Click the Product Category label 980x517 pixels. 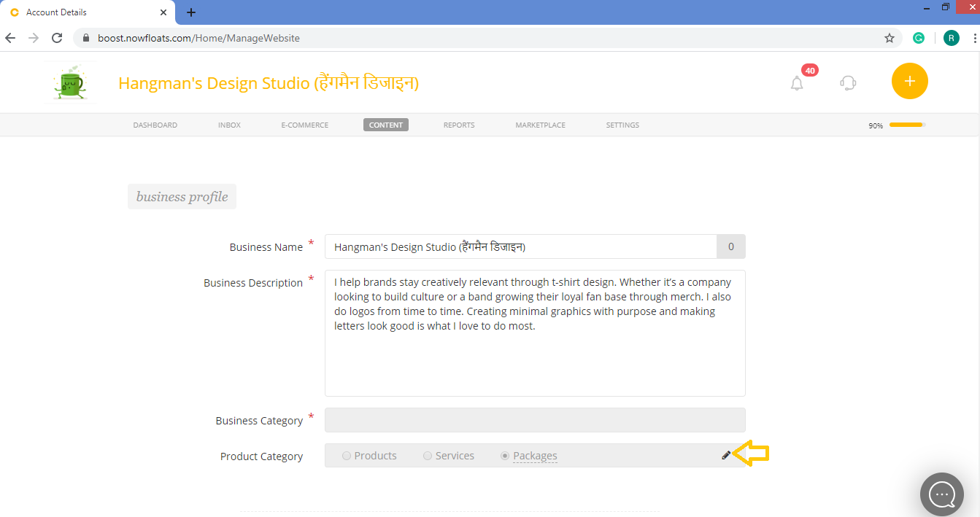[261, 456]
